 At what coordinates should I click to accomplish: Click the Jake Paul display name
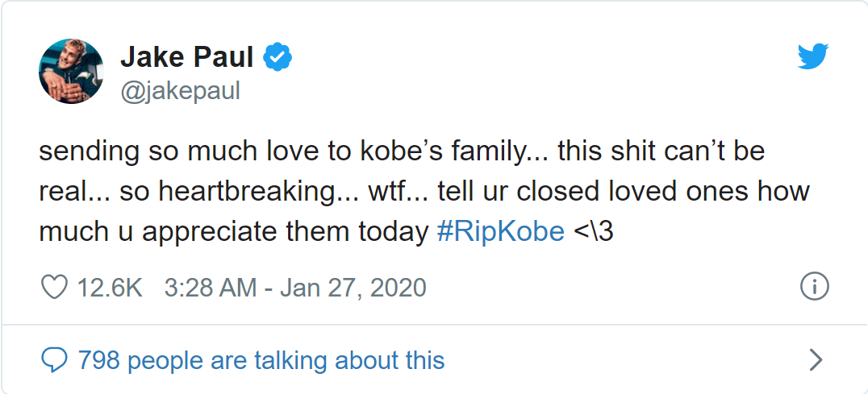[x=187, y=57]
